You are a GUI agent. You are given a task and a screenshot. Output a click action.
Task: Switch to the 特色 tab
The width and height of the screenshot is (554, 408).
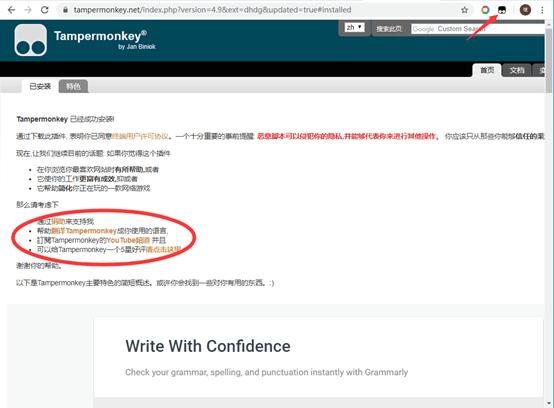pos(73,87)
